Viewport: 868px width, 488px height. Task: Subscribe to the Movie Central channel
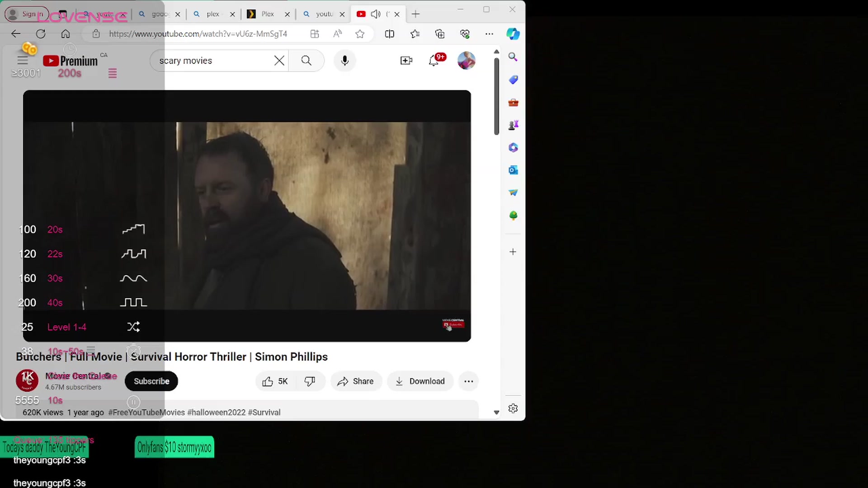tap(151, 381)
